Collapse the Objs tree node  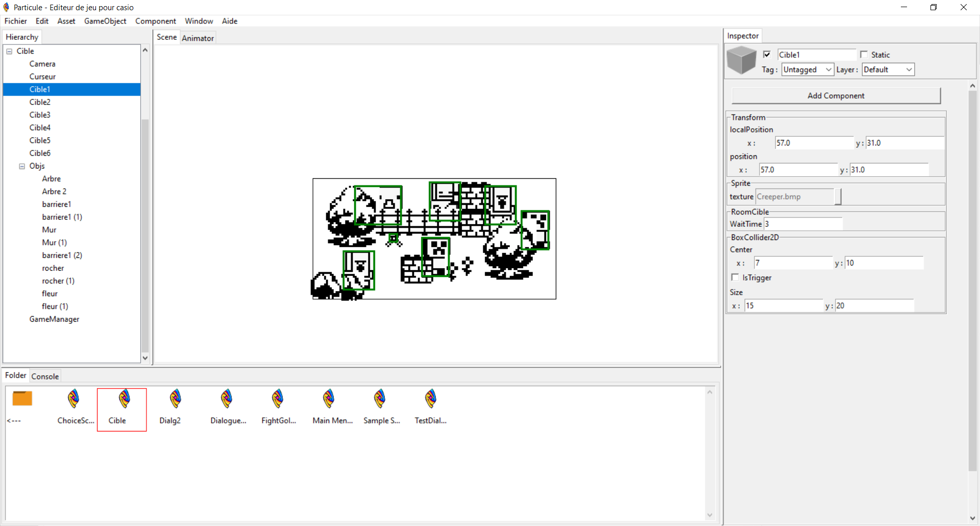[x=22, y=166]
